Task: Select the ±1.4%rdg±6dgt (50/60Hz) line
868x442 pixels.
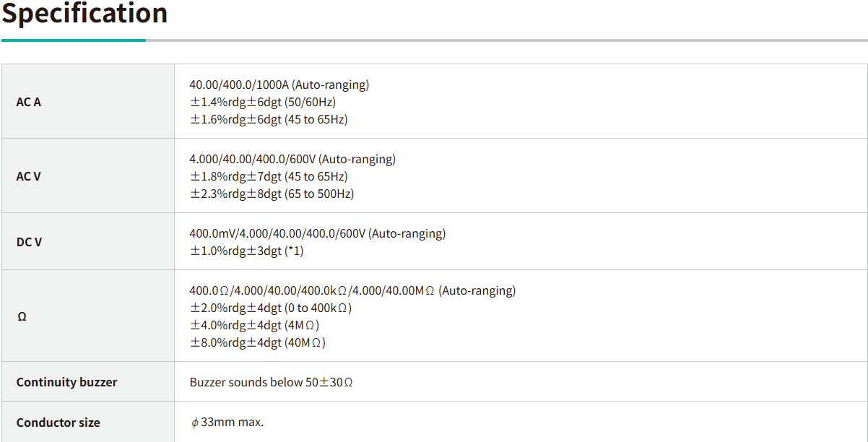Action: (x=263, y=102)
